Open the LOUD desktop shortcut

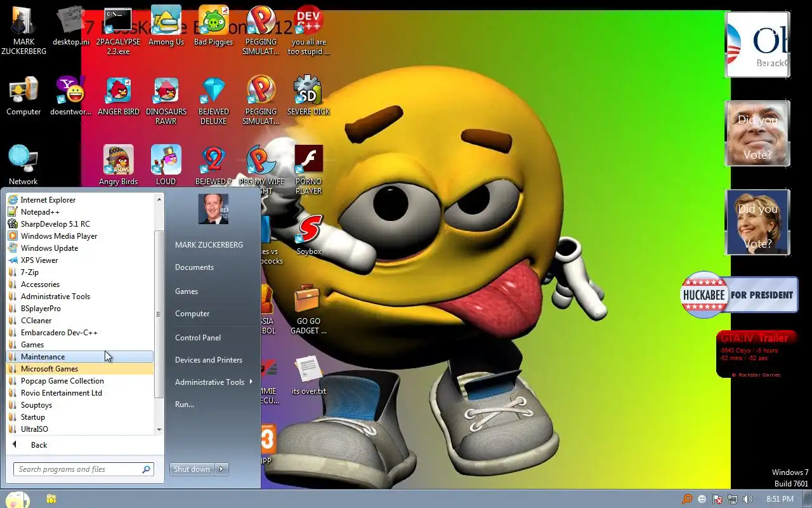(x=166, y=165)
